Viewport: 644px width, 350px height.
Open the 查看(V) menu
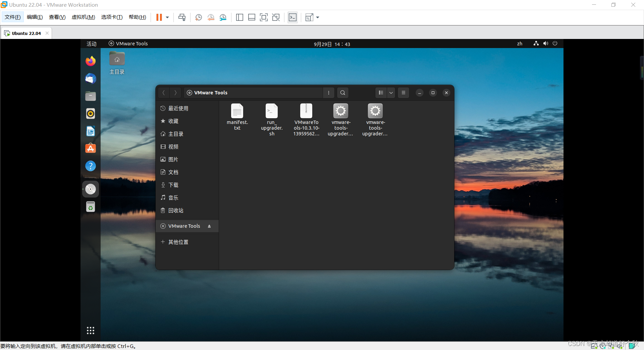[57, 17]
